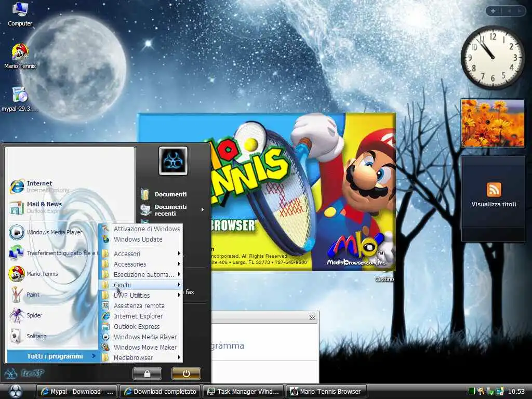Click the analog clock gadget
The image size is (532, 399).
pos(493,57)
